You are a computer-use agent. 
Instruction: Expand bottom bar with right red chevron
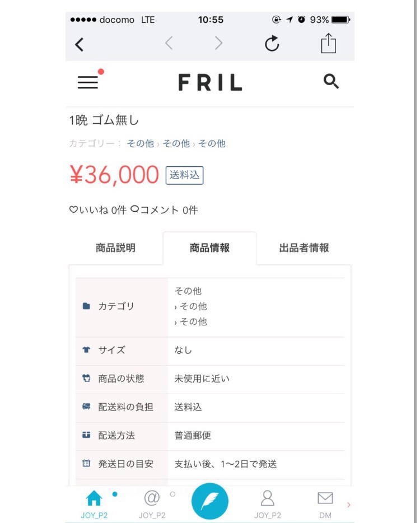click(x=349, y=505)
